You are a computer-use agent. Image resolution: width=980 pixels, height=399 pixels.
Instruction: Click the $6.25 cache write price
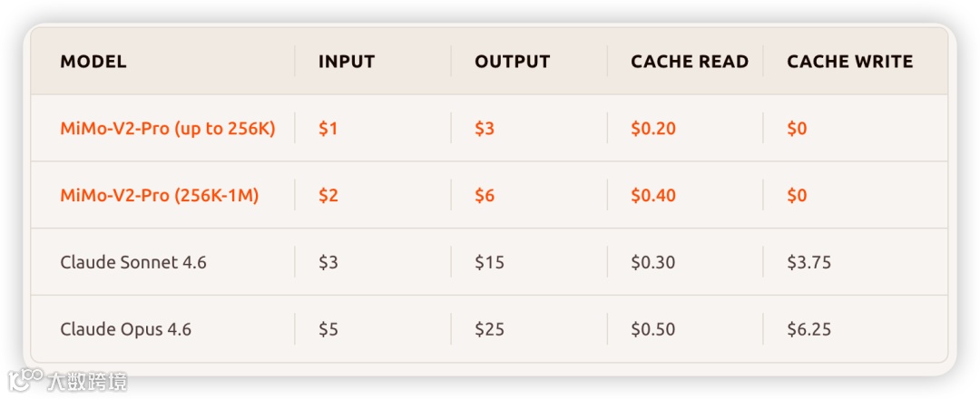[x=808, y=329]
